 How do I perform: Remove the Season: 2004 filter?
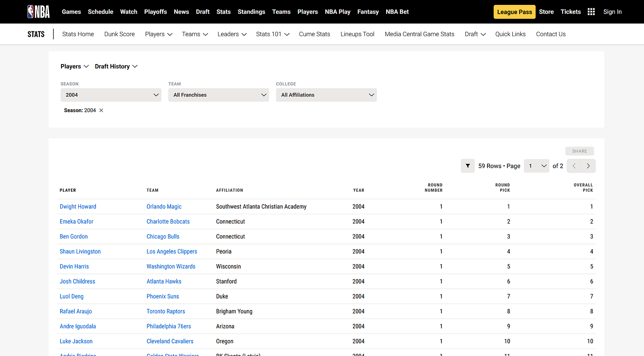101,110
